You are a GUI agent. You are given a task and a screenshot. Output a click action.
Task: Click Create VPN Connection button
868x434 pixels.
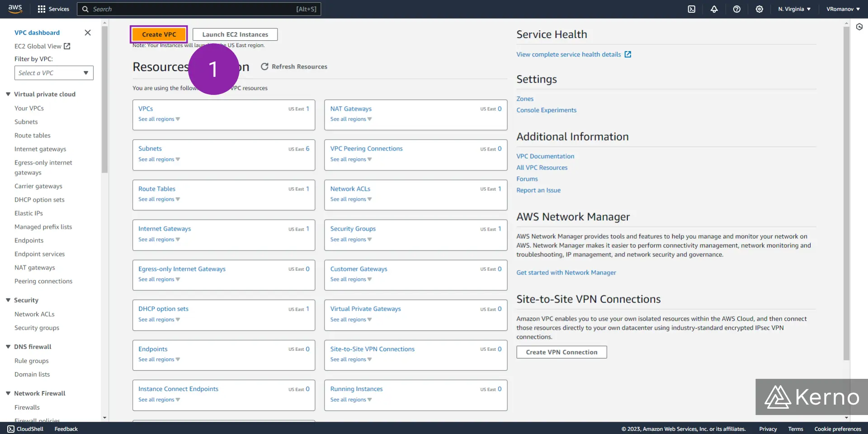click(561, 352)
